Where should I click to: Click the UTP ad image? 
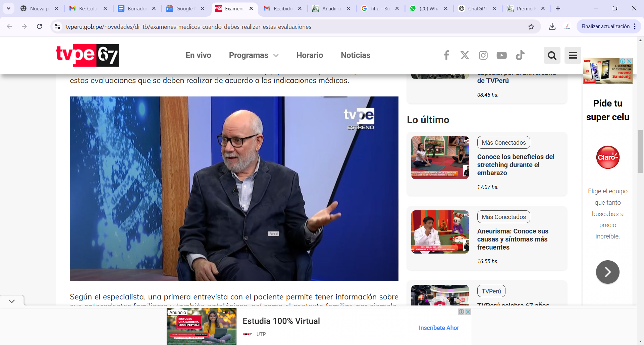[x=202, y=327]
